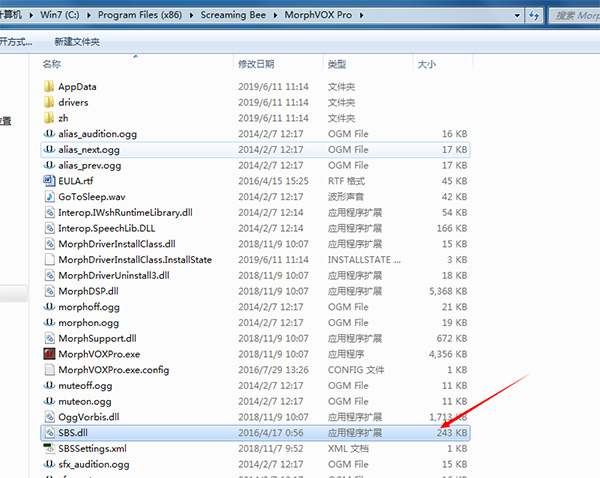Select SBSSettings.xml file icon
The width and height of the screenshot is (600, 478).
click(x=49, y=448)
